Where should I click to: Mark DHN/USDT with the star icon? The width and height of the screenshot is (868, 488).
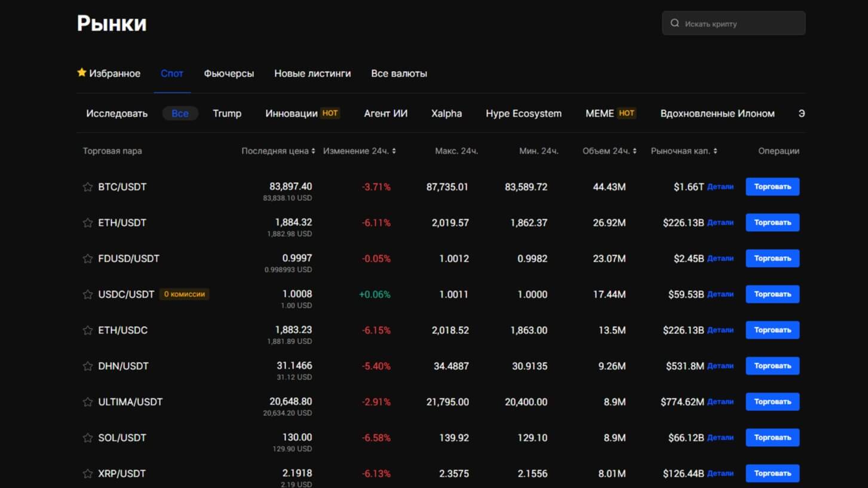pos(88,366)
